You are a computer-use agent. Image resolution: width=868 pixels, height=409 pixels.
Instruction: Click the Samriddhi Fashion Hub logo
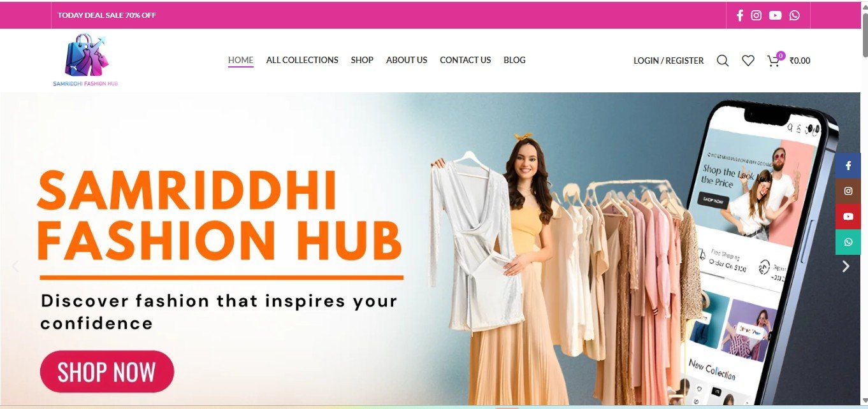click(x=86, y=61)
